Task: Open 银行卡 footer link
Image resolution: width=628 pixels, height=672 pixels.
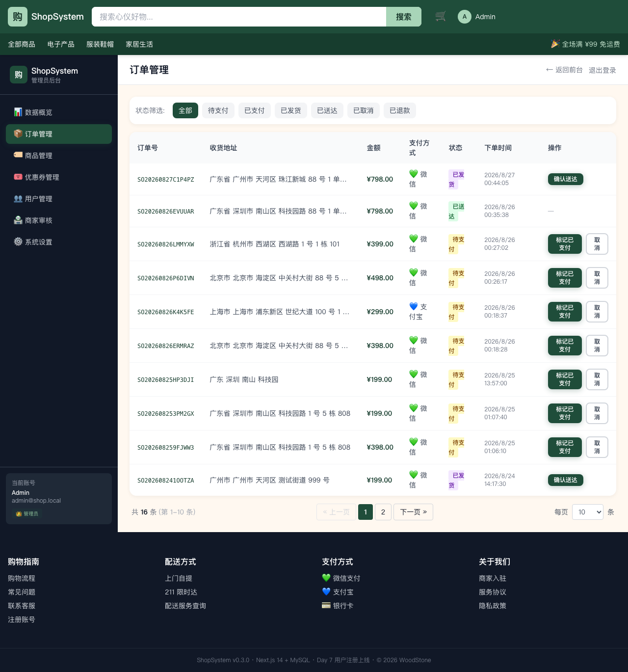Action: click(338, 606)
